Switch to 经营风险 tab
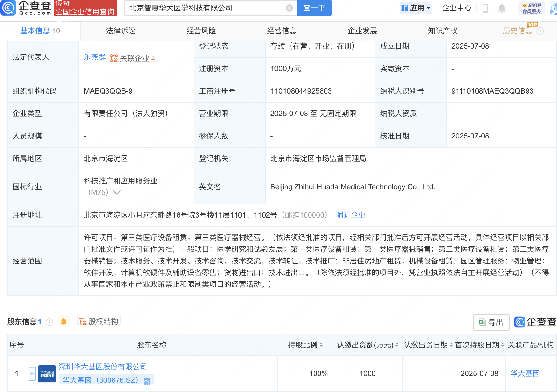This screenshot has height=392, width=557. (201, 31)
